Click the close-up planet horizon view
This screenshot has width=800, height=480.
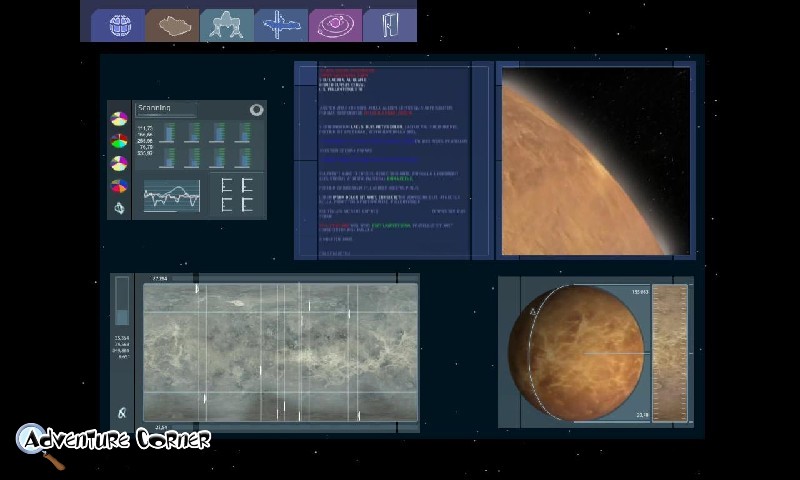click(x=595, y=161)
